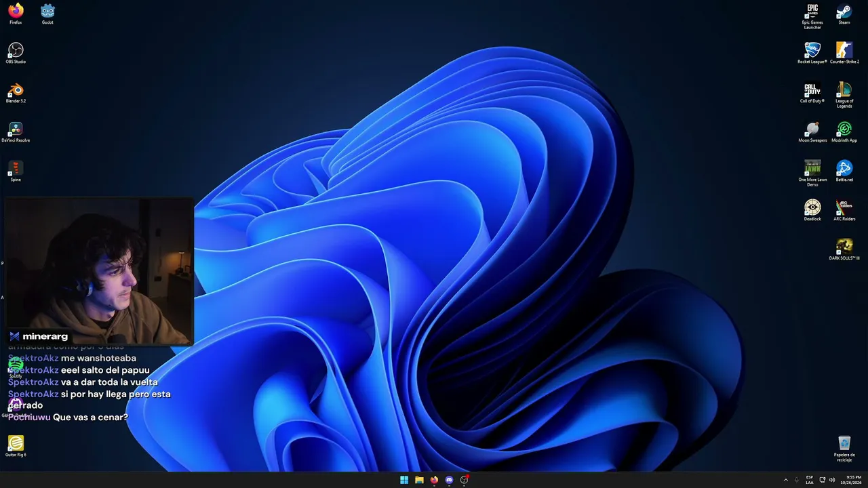Select the Steam desktop icon
The height and width of the screenshot is (488, 868).
tap(844, 14)
